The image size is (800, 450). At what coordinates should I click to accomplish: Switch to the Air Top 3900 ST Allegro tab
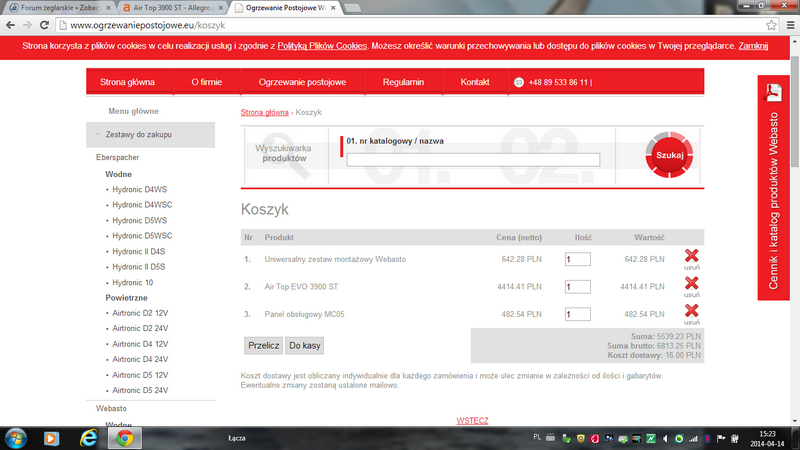pos(172,8)
